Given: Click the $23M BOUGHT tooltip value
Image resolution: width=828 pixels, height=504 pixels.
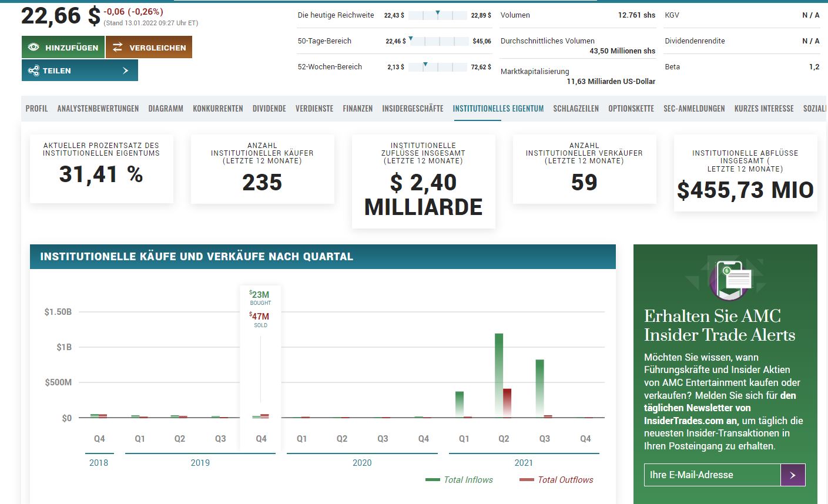Looking at the screenshot, I should pos(259,294).
